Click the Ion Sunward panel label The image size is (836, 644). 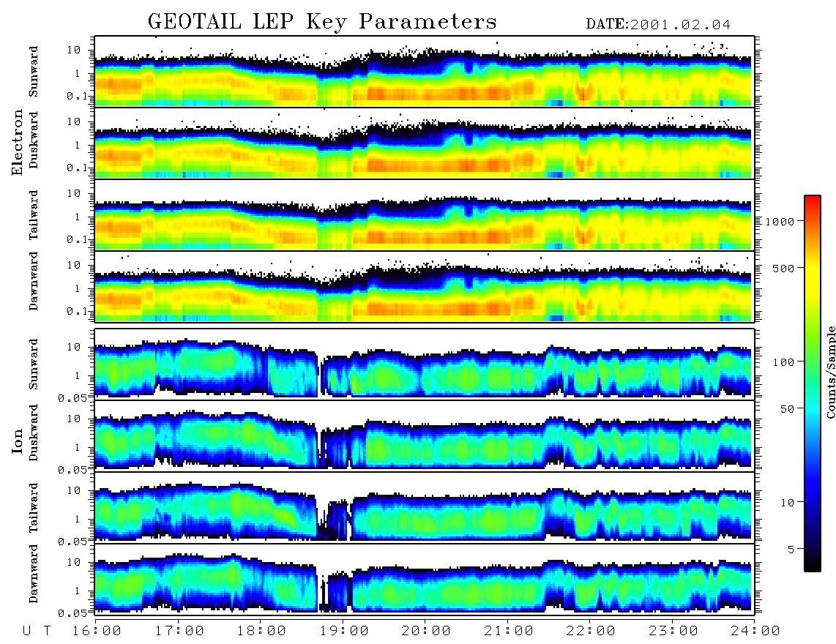34,364
